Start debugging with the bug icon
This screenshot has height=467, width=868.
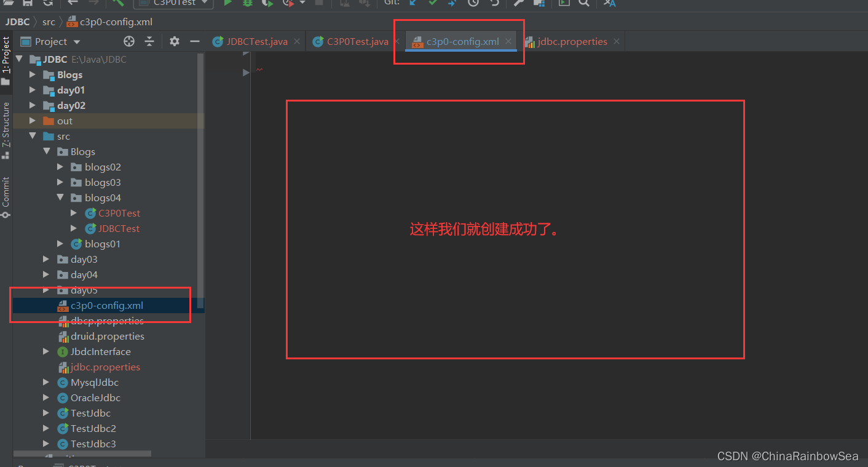point(248,2)
